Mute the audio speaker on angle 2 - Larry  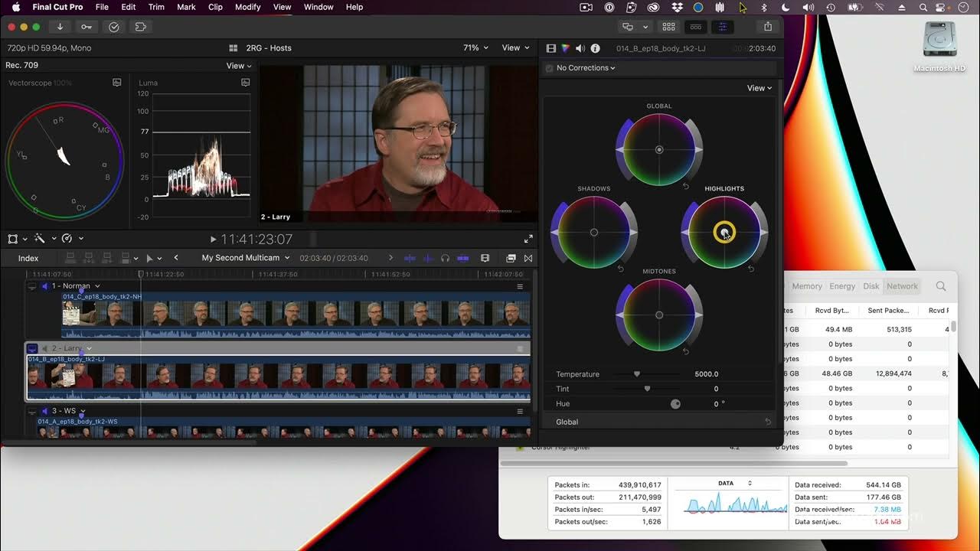[x=44, y=348]
